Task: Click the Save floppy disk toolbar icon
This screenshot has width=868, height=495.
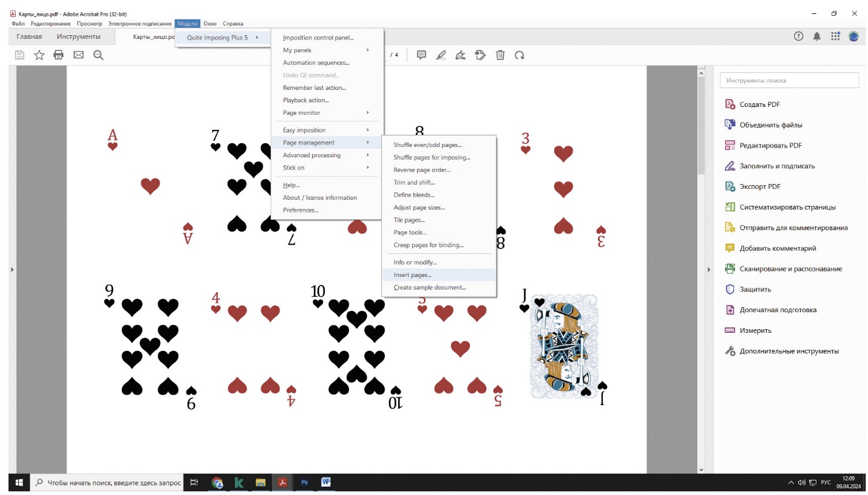Action: tap(20, 55)
